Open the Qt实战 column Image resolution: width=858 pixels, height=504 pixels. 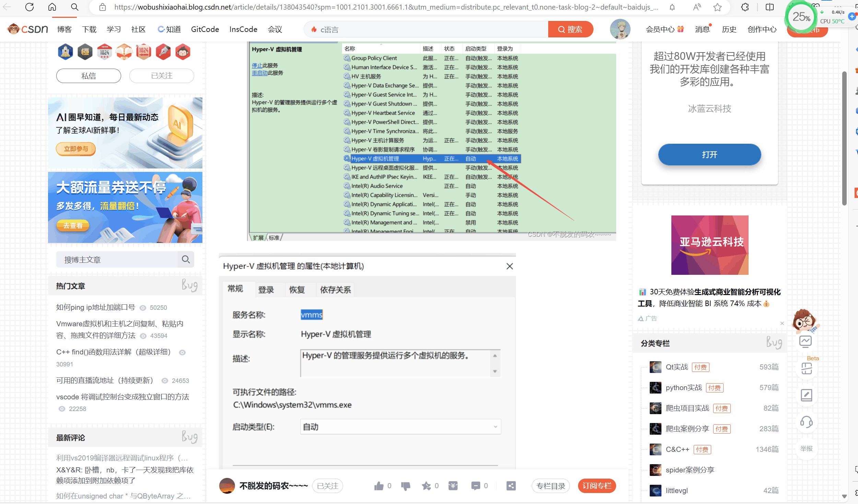pyautogui.click(x=677, y=367)
